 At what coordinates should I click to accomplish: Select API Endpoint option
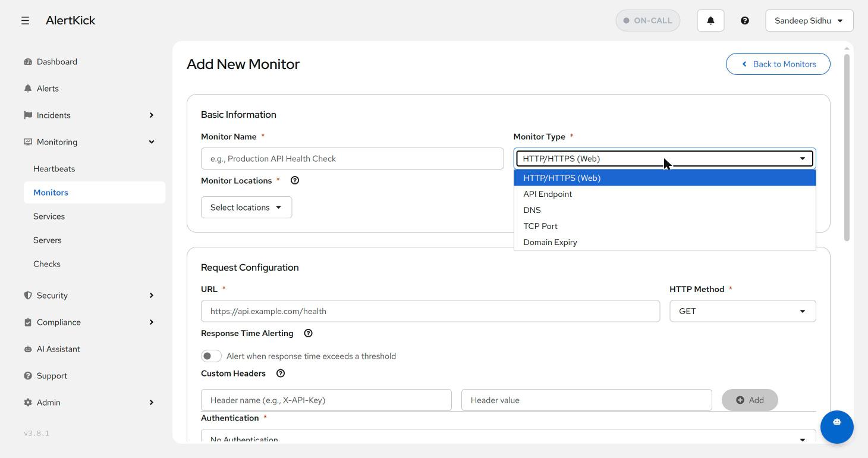665,194
